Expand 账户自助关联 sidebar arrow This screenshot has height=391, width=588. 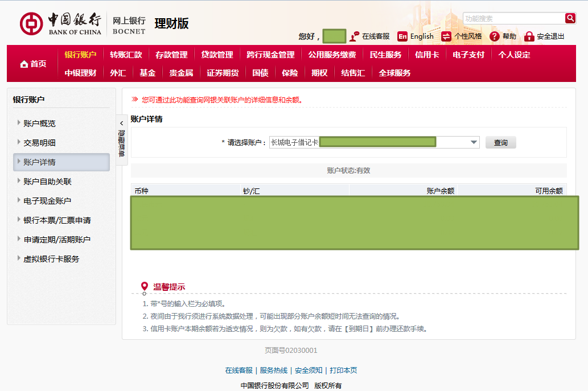pyautogui.click(x=19, y=180)
